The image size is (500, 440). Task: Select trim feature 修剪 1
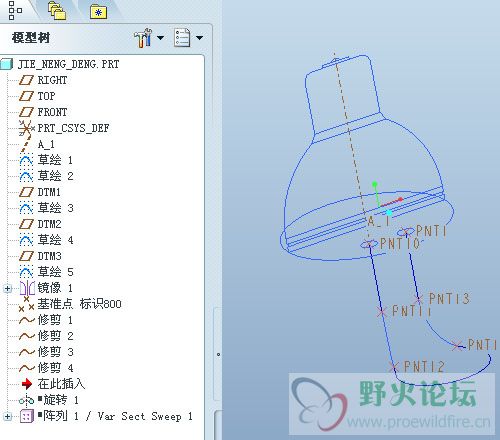pos(55,320)
